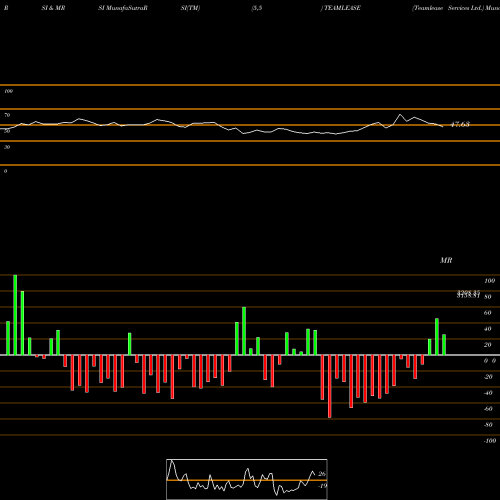This screenshot has height=500, width=500.
Task: Click the RSI axis label 30
Action: [x=7, y=147]
